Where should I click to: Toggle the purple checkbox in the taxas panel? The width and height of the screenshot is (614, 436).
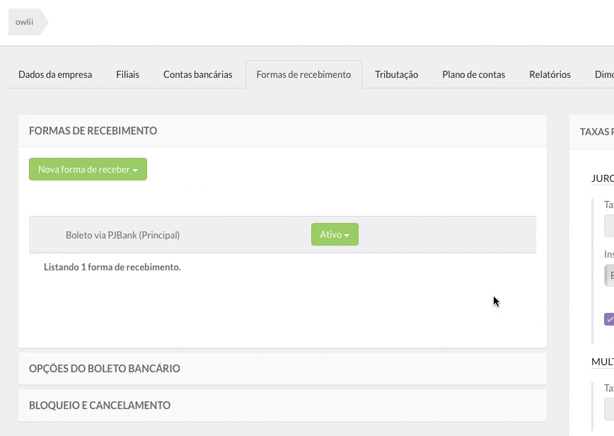[609, 319]
